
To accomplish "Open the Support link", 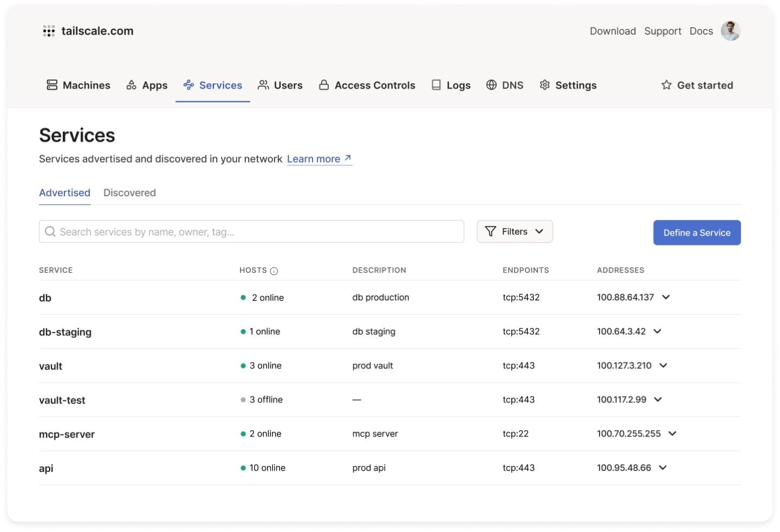I will point(662,31).
